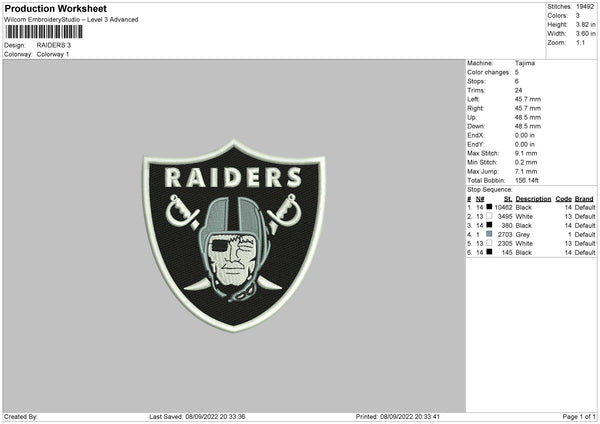Click the Raiders shield design preview

point(234,236)
